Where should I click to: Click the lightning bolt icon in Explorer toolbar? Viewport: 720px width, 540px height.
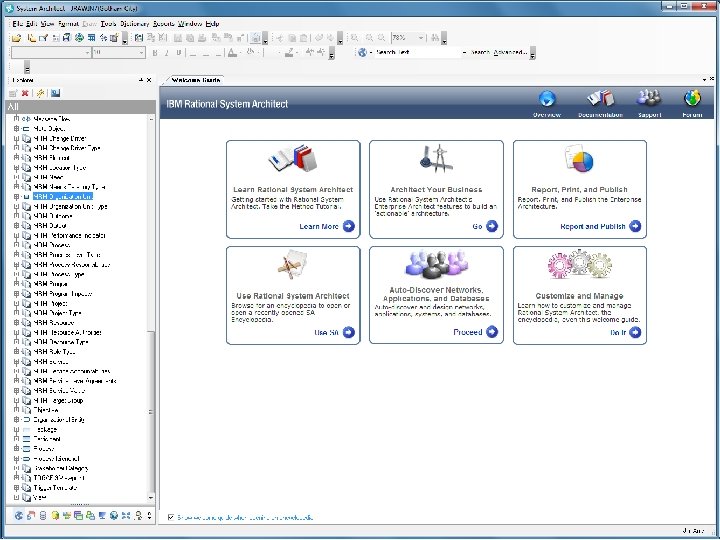coord(40,93)
